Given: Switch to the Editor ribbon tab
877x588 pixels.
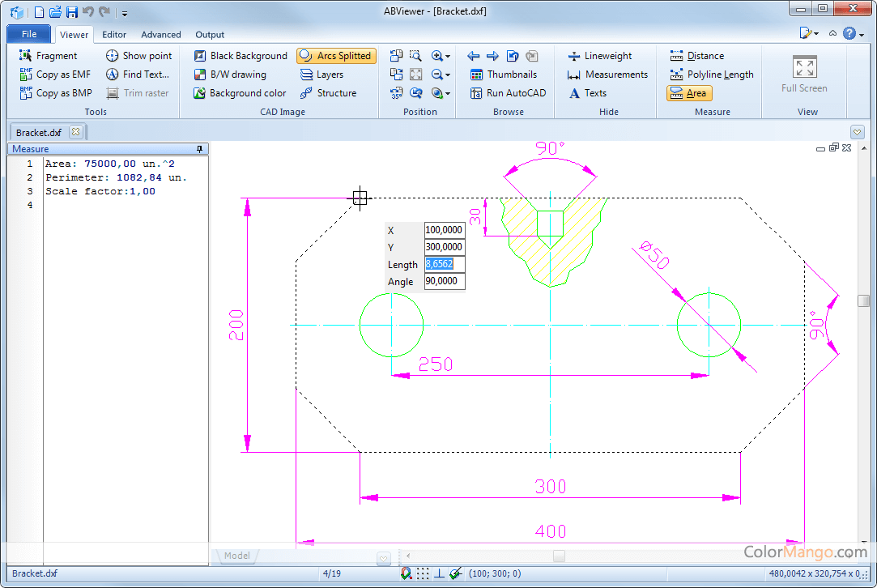Looking at the screenshot, I should point(114,35).
